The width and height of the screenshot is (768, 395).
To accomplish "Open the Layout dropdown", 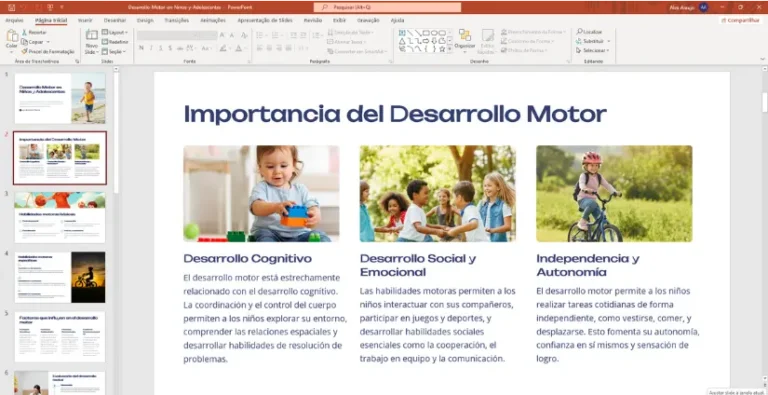I will pos(114,32).
